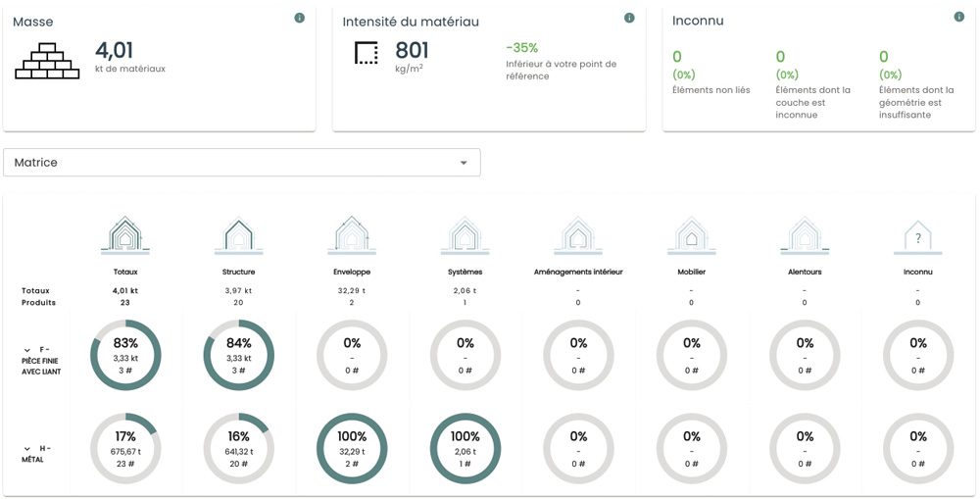Click the 100% Systèmes metal donut chart

[465, 449]
